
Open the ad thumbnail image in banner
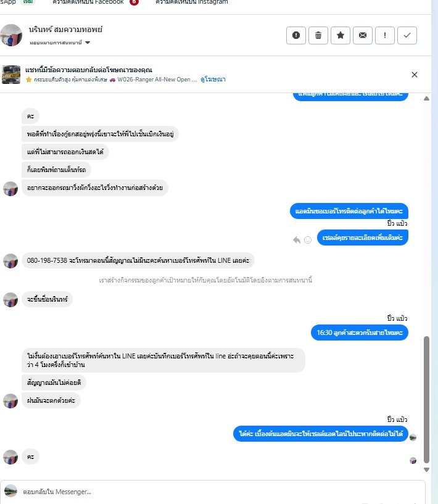[11, 75]
